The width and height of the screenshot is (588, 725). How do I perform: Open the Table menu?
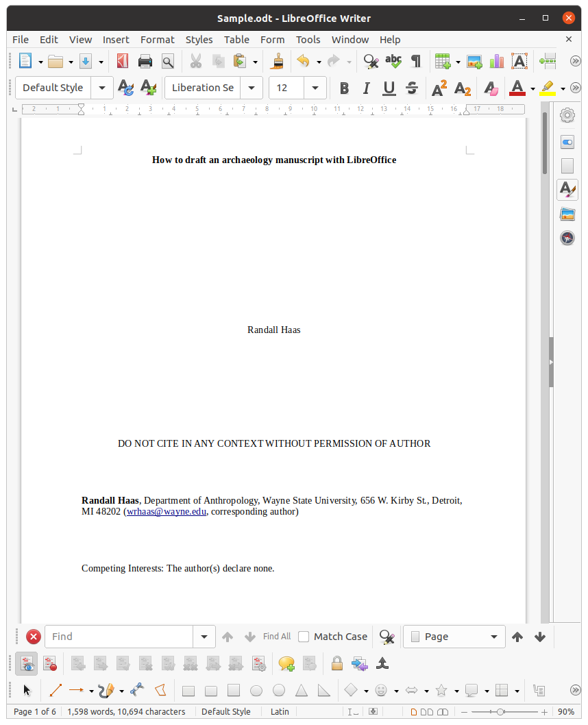[236, 40]
